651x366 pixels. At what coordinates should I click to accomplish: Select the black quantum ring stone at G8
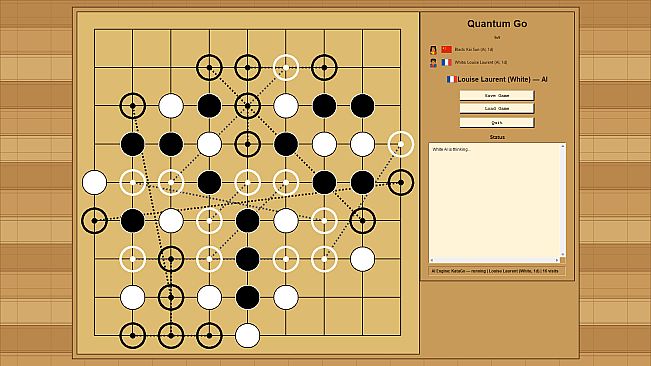324,67
